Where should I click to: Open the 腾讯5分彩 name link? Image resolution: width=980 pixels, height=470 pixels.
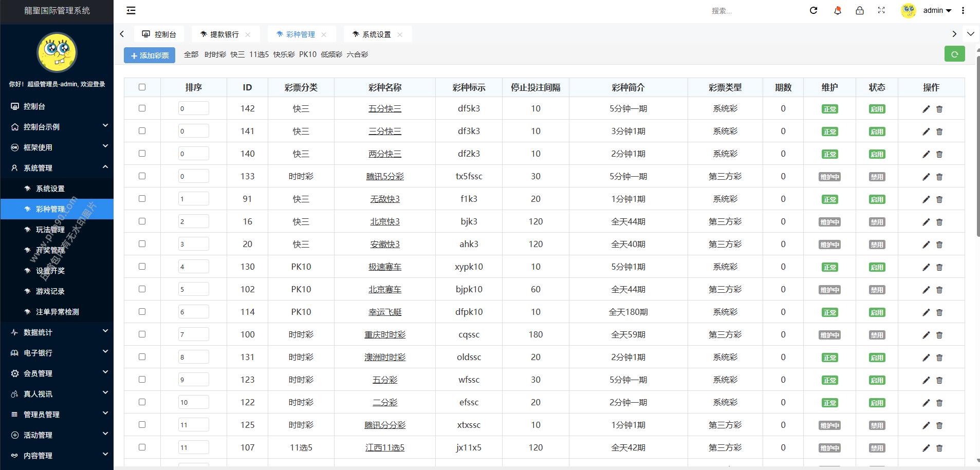click(385, 177)
